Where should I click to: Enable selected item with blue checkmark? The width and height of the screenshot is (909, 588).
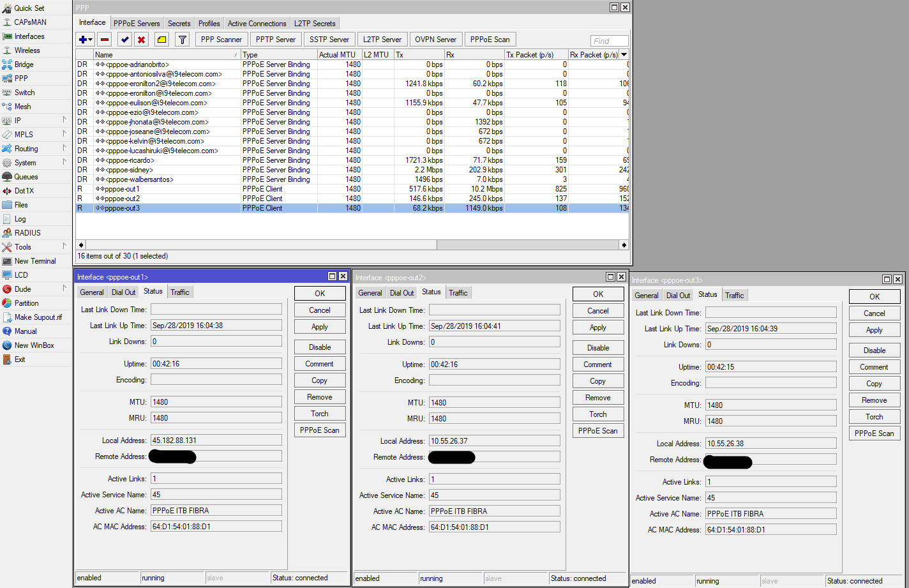click(125, 40)
